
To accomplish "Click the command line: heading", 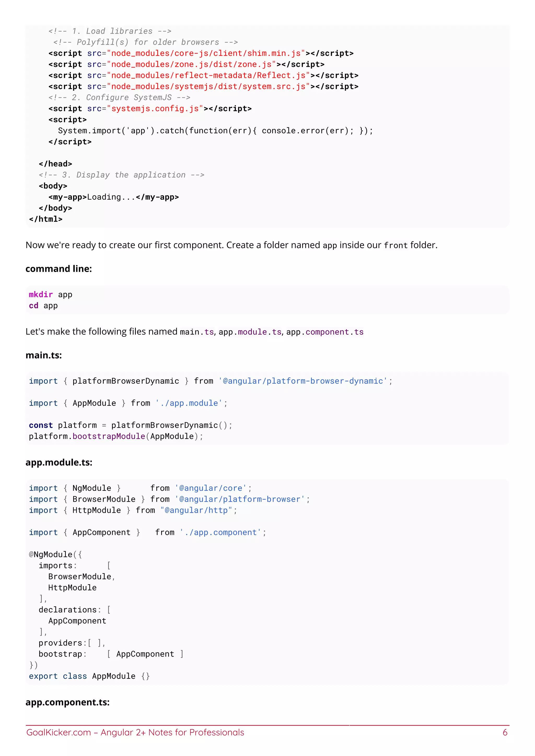I will 59,269.
